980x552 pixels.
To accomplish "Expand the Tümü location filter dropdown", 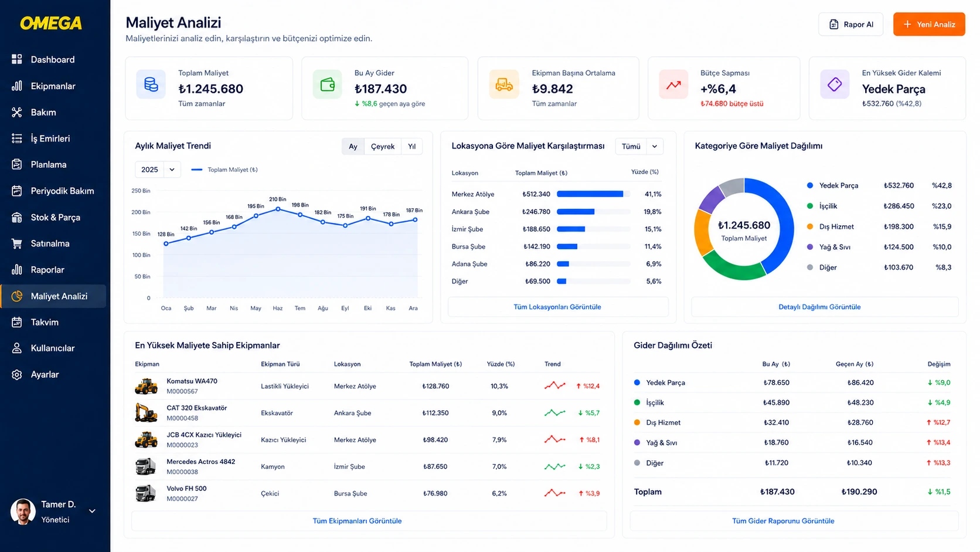I will pyautogui.click(x=639, y=147).
